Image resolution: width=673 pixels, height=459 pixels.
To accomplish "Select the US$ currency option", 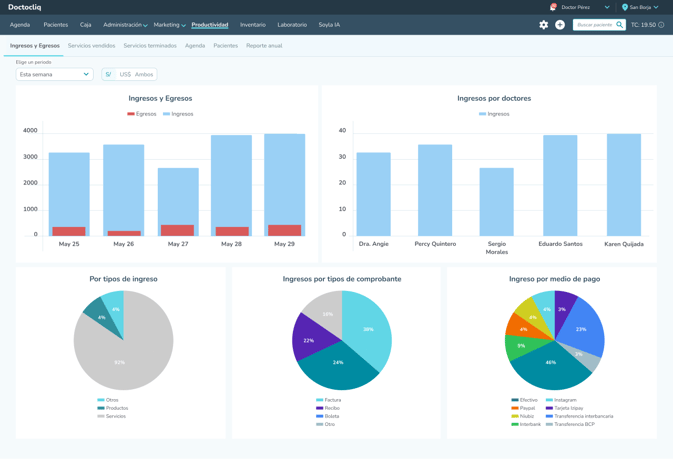I will click(125, 74).
